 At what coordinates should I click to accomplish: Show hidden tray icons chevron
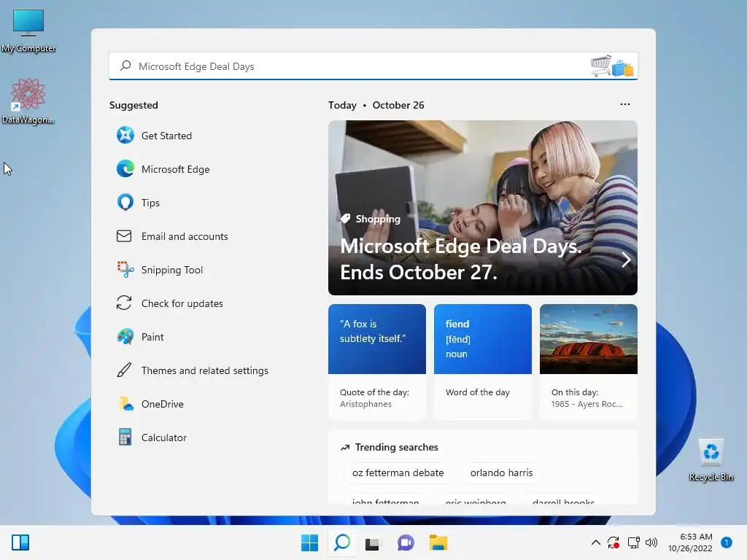(x=595, y=542)
